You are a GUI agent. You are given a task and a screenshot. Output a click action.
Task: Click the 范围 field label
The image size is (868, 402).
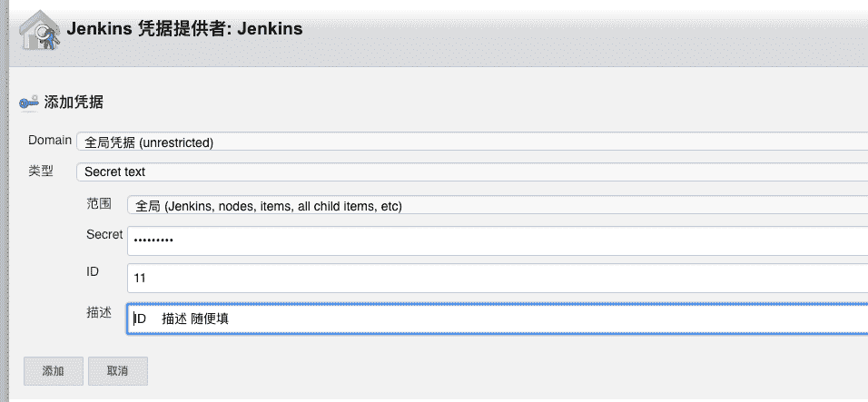[99, 204]
